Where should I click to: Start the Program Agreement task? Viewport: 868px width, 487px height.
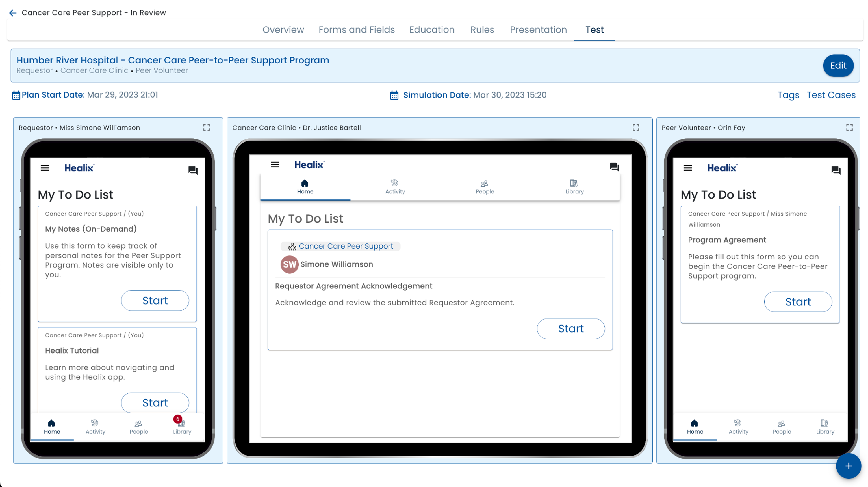tap(798, 302)
